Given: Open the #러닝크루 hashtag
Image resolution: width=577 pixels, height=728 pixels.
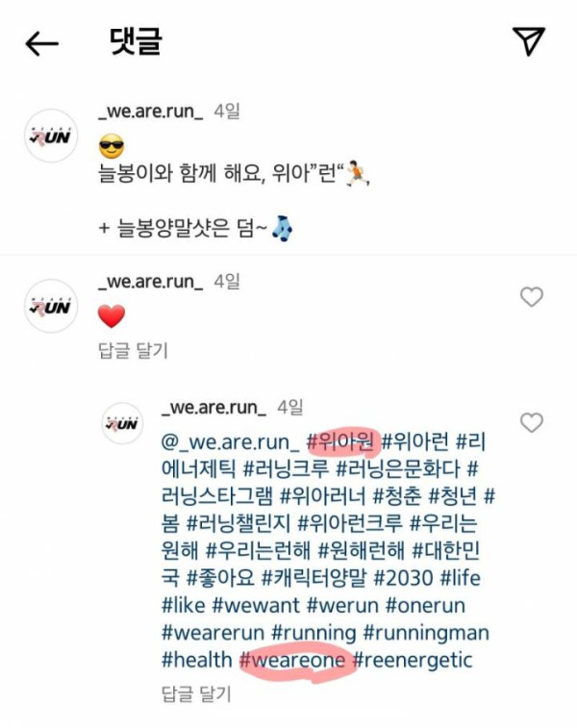Looking at the screenshot, I should (x=286, y=468).
